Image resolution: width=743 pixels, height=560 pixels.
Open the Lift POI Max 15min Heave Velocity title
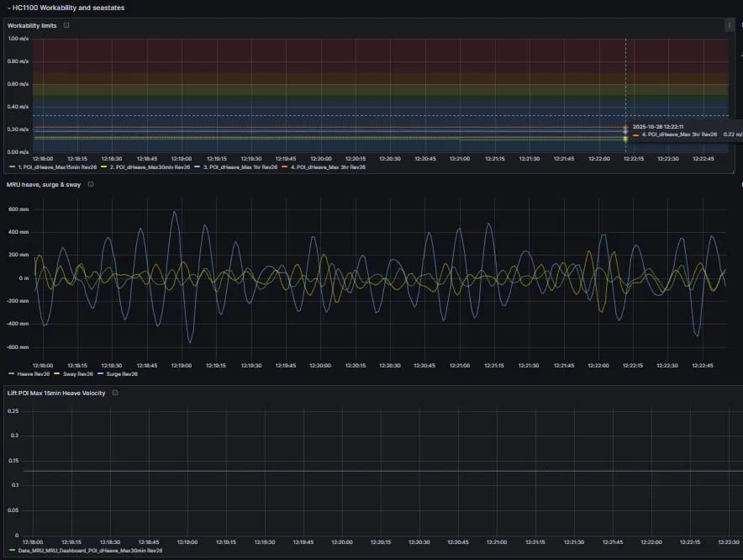(x=56, y=393)
